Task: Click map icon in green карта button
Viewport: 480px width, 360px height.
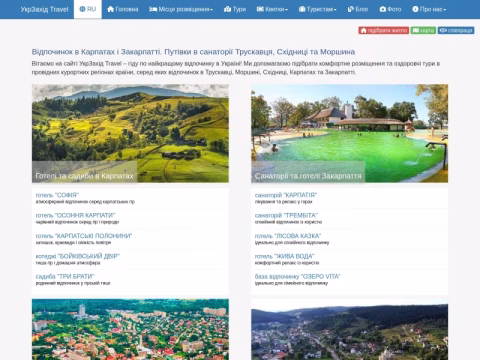Action: tap(416, 30)
